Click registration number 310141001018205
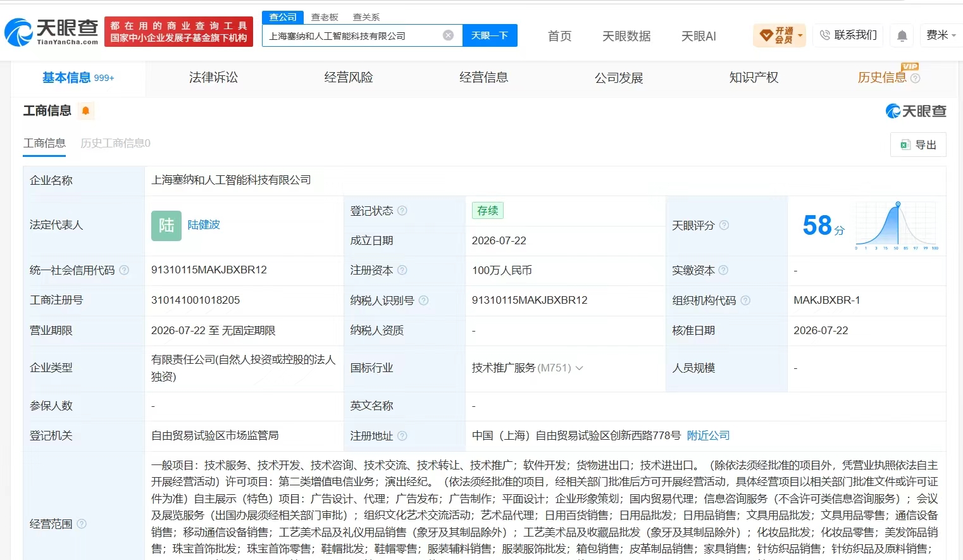The height and width of the screenshot is (560, 963). (196, 300)
